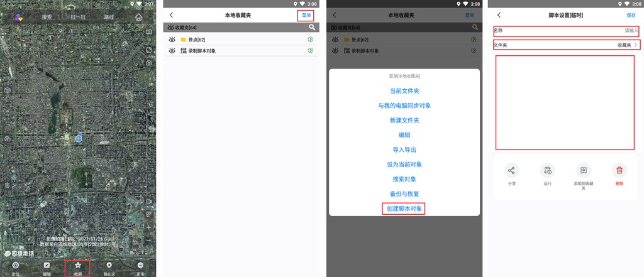Choose 搜索对象 from the popup menu
Screen dimensions: 644x277
click(404, 180)
